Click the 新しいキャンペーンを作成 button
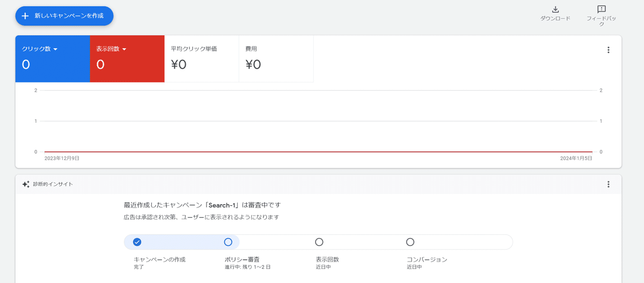The width and height of the screenshot is (644, 283). 64,16
